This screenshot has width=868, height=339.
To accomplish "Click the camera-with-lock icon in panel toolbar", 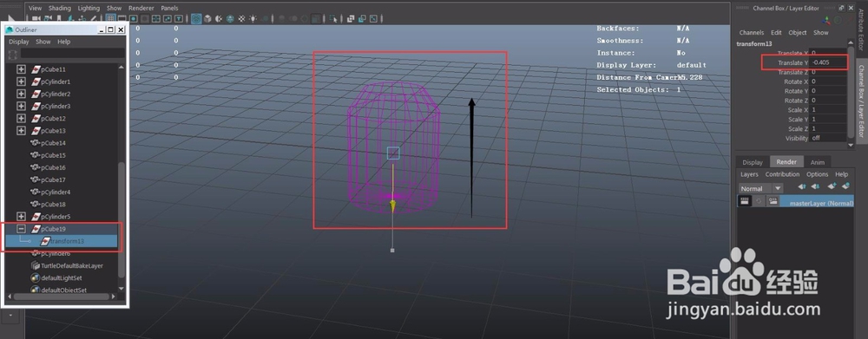I will pos(48,19).
